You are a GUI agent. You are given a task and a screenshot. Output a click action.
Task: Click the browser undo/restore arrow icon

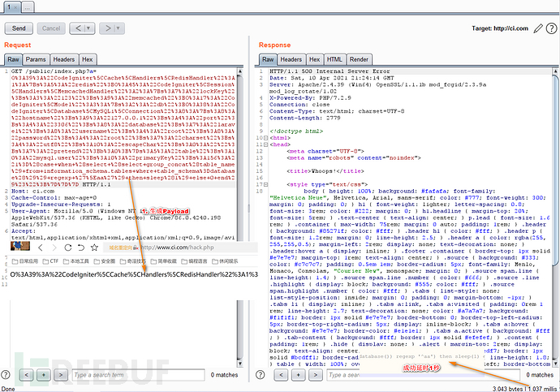coord(81,248)
